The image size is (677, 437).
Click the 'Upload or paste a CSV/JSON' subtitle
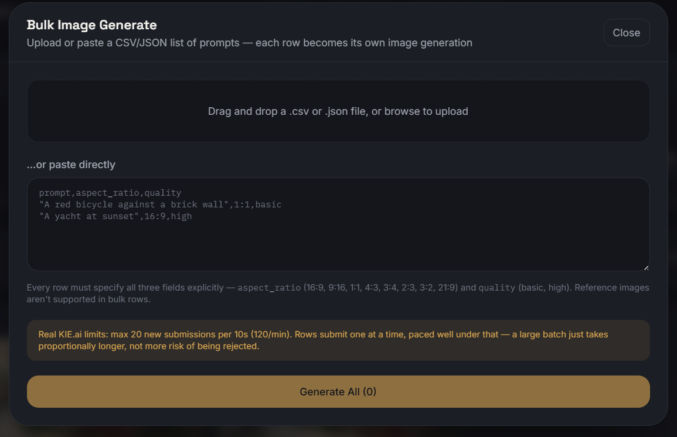pyautogui.click(x=250, y=43)
